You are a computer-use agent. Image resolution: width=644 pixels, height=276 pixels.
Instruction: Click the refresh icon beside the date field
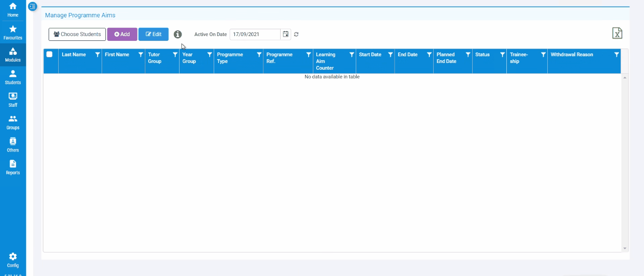(296, 34)
